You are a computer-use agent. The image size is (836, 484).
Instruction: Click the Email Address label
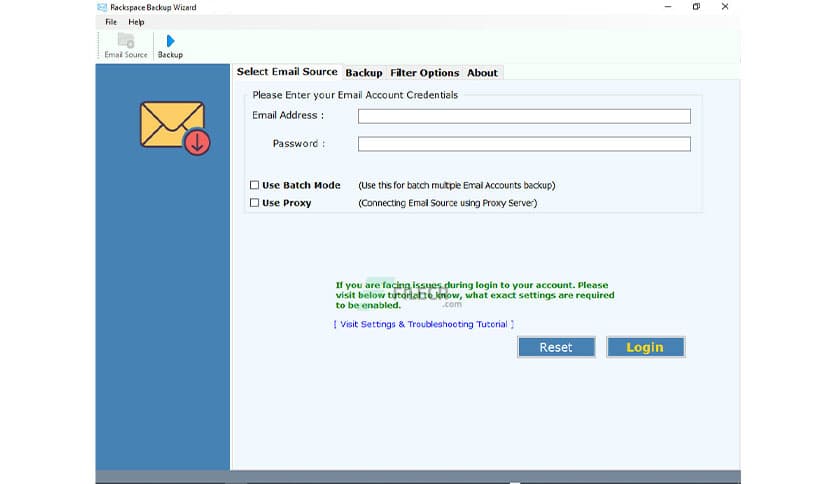(x=288, y=115)
